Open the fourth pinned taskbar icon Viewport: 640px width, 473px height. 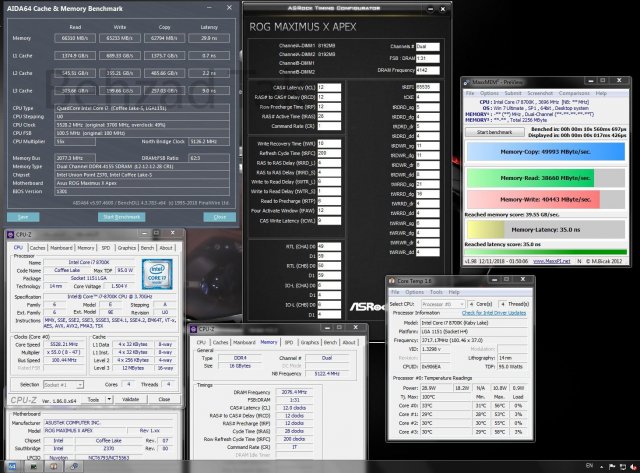click(74, 466)
